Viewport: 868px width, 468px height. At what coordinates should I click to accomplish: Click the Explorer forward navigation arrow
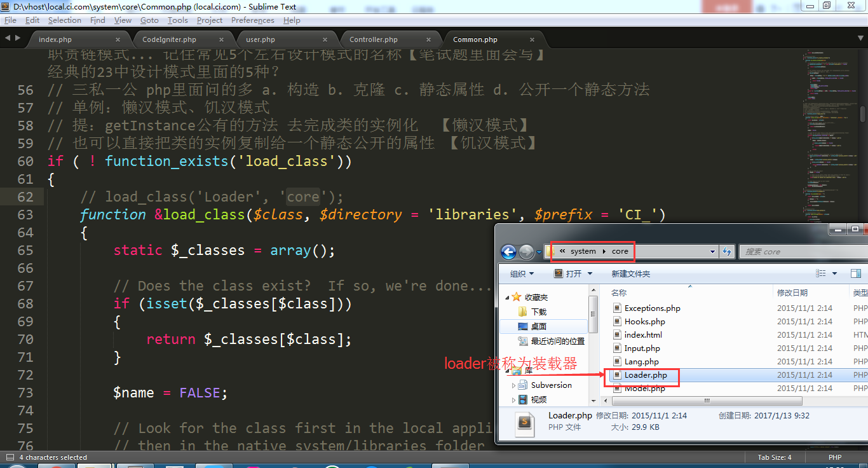526,252
